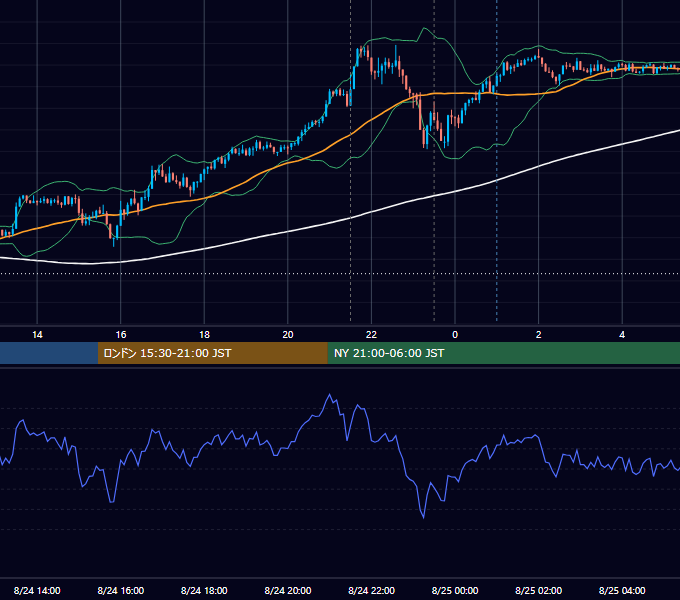Click the 8/25 00:00 date label
The image size is (680, 600).
(455, 590)
